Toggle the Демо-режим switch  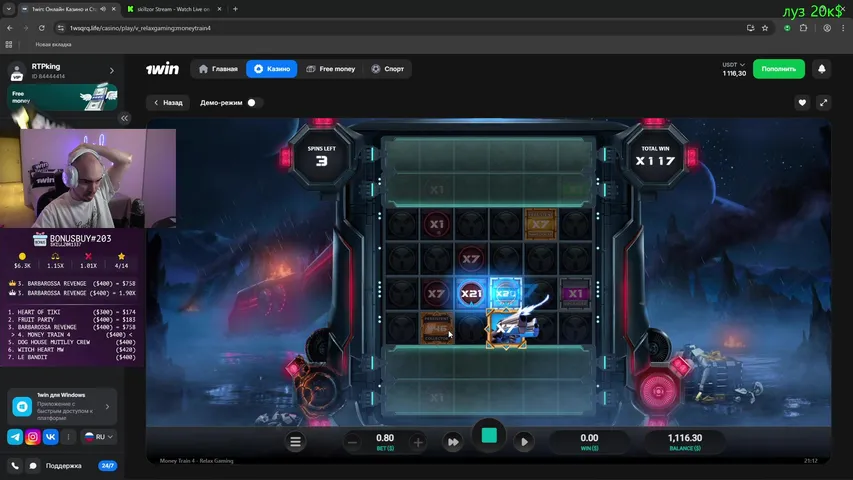tap(250, 102)
